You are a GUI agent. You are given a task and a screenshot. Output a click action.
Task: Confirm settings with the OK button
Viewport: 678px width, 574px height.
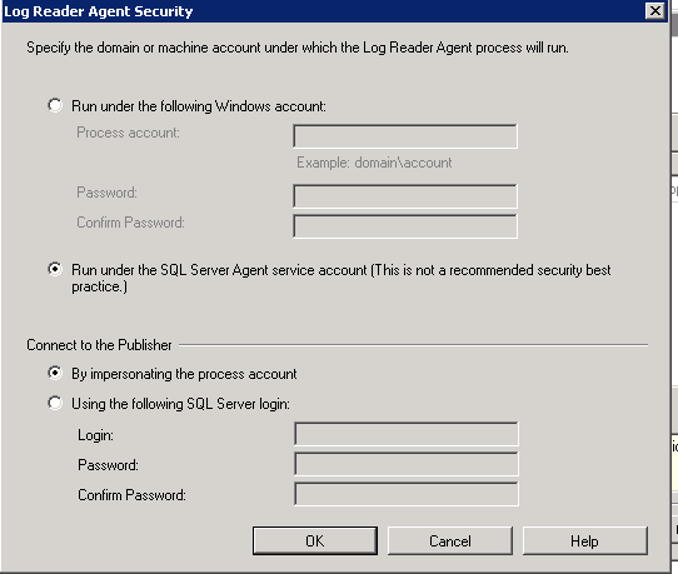click(x=315, y=541)
